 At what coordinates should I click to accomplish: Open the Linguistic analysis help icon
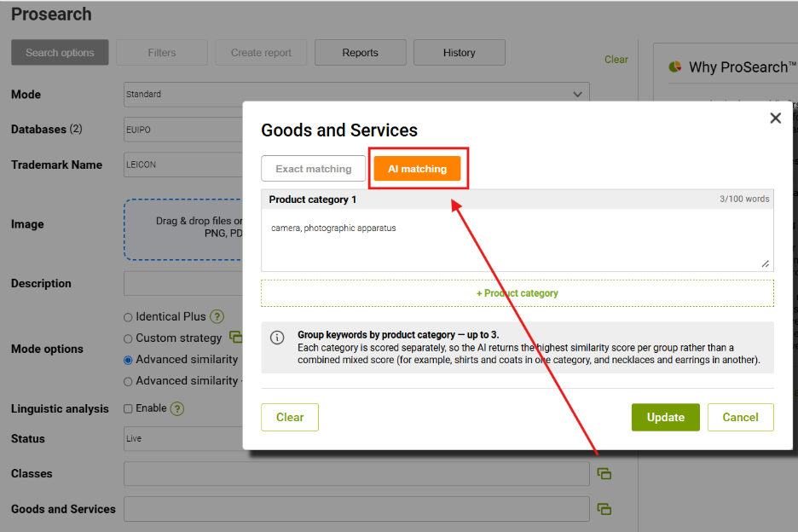[177, 408]
